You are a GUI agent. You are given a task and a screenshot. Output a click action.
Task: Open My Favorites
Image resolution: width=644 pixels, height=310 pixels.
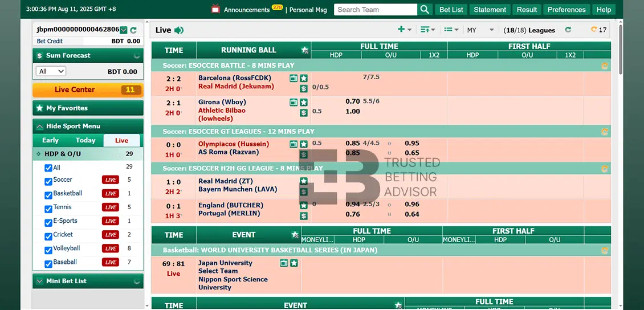click(x=88, y=108)
